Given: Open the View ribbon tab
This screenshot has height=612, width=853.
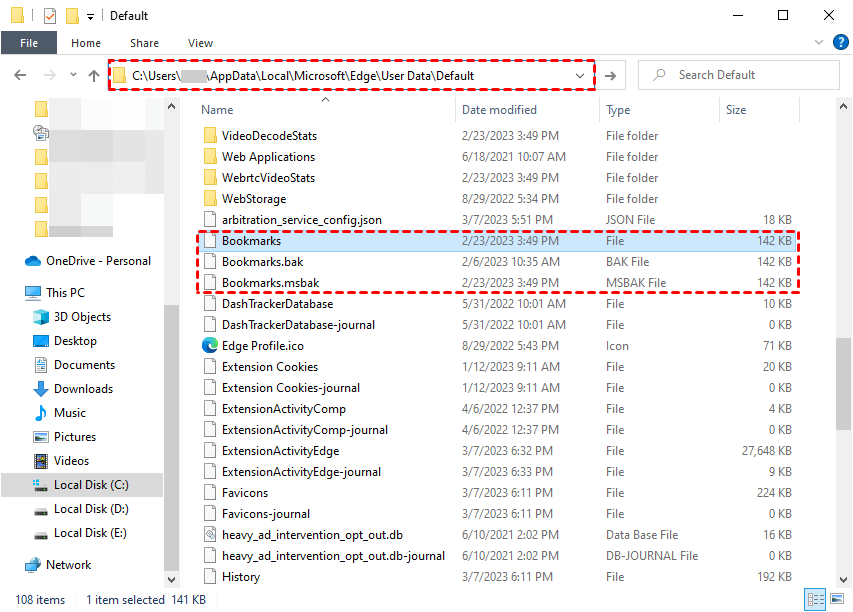Looking at the screenshot, I should click(x=200, y=43).
